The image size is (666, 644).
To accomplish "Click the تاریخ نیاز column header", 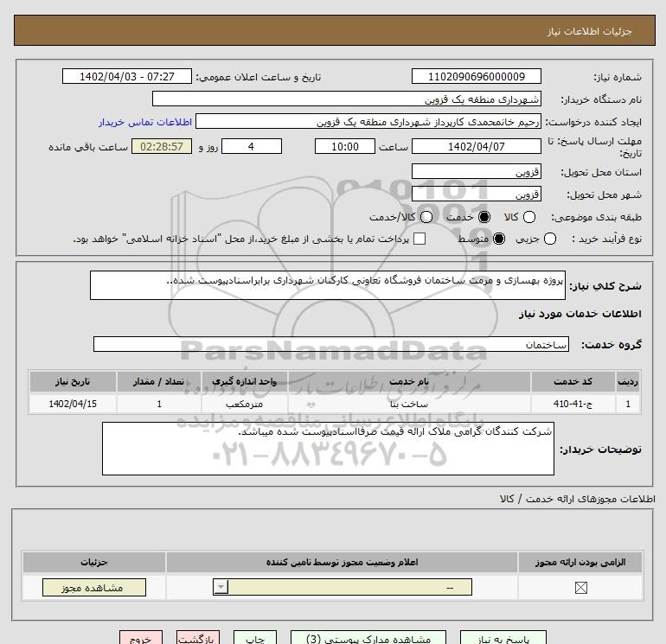I will pyautogui.click(x=73, y=381).
